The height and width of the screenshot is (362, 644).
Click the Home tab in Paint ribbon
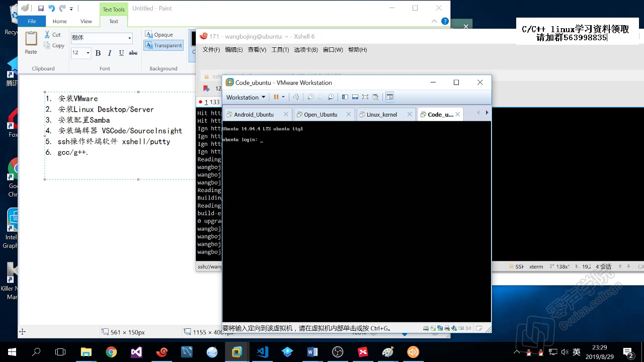pos(59,21)
